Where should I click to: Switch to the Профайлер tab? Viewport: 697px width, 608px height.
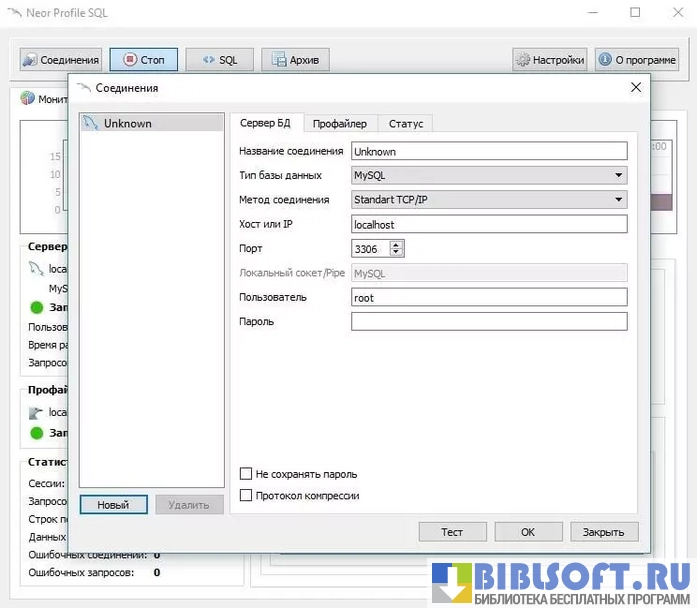pos(339,123)
